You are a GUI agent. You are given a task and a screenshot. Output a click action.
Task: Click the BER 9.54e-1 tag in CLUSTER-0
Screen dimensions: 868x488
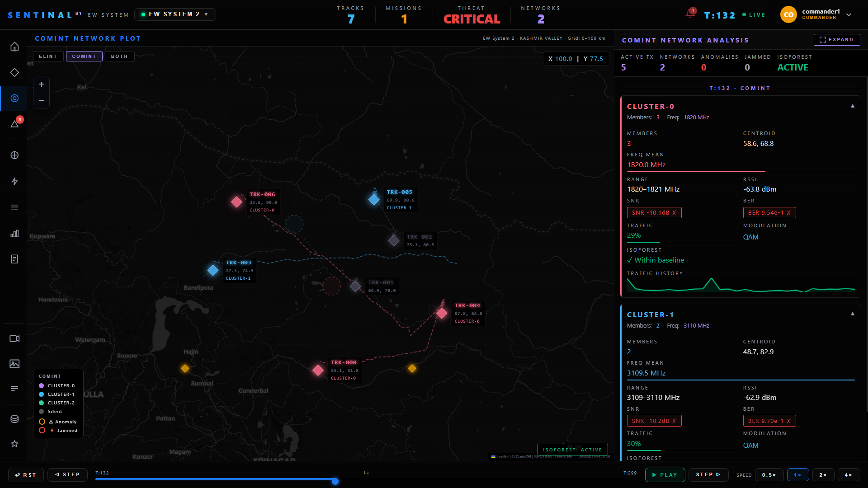[769, 213]
